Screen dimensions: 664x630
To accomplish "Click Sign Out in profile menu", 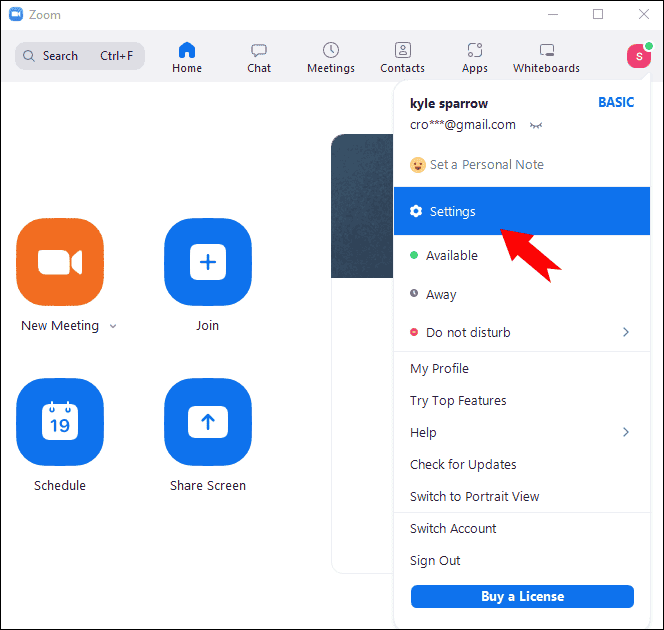I will [435, 561].
